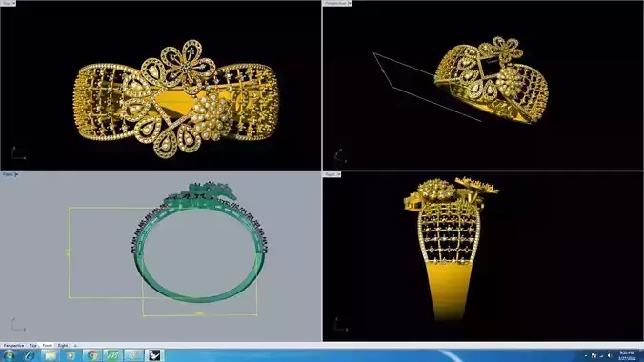Select the gold band bottom in Right viewport

[449, 292]
